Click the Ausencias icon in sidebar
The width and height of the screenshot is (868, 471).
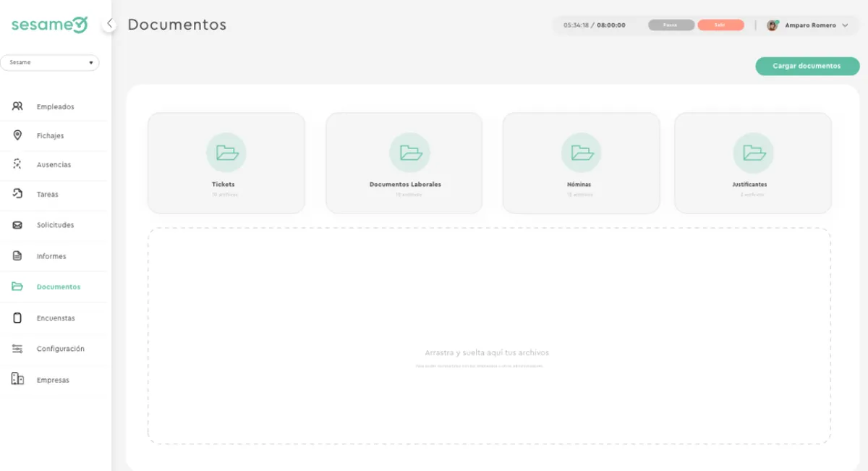pyautogui.click(x=17, y=164)
